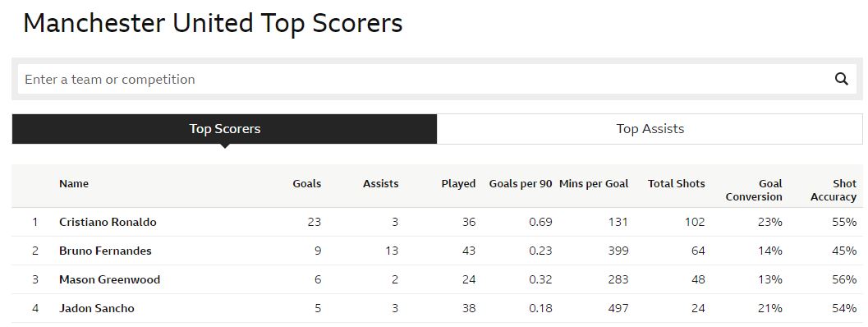The width and height of the screenshot is (868, 327).
Task: Click Ronaldo's 23 goals cell
Action: tap(315, 223)
